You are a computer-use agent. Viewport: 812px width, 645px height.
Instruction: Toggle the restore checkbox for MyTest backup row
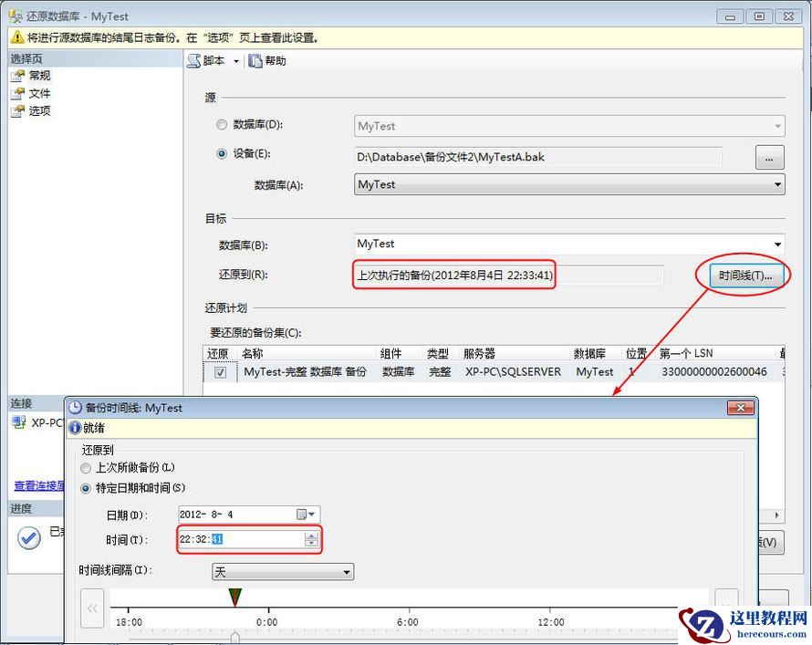tap(220, 372)
